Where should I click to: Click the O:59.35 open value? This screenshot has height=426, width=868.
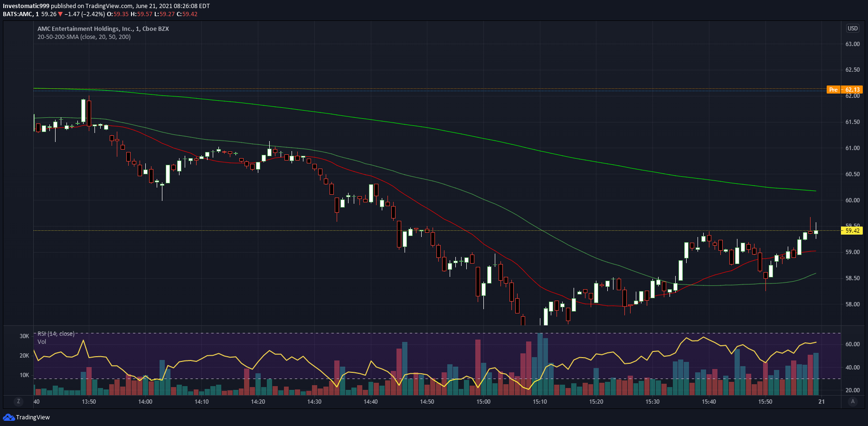pos(118,14)
